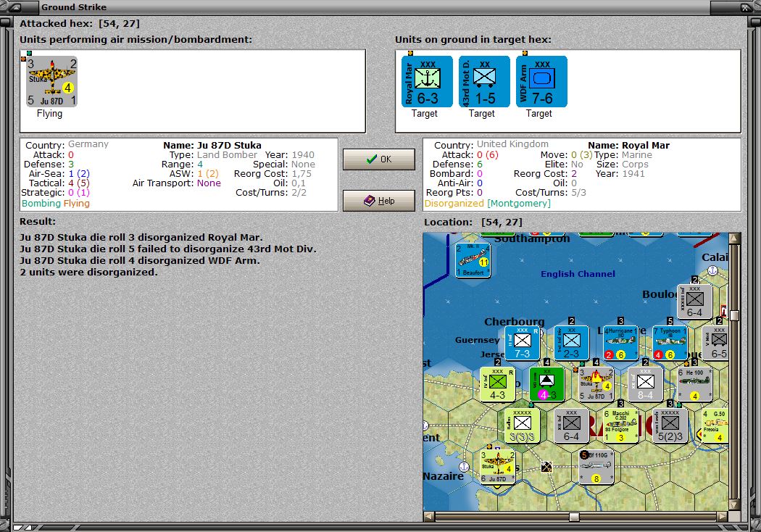The width and height of the screenshot is (761, 532).
Task: Click the He 100 fighter counter
Action: point(694,384)
